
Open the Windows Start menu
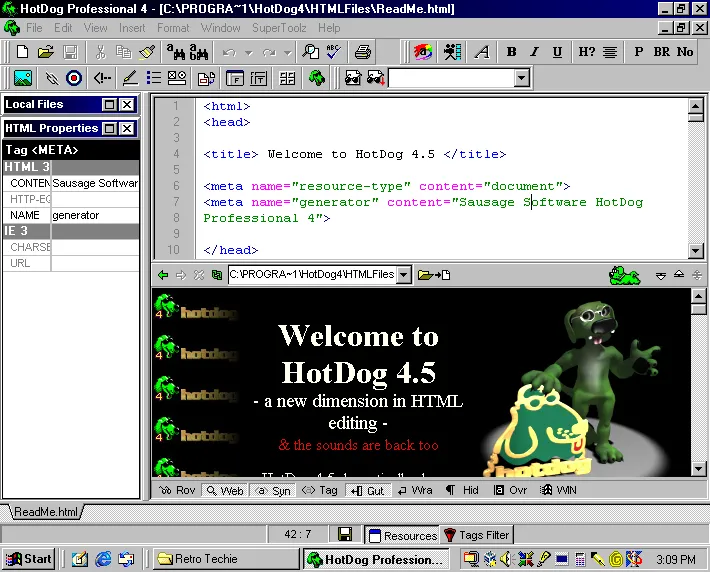click(x=28, y=559)
